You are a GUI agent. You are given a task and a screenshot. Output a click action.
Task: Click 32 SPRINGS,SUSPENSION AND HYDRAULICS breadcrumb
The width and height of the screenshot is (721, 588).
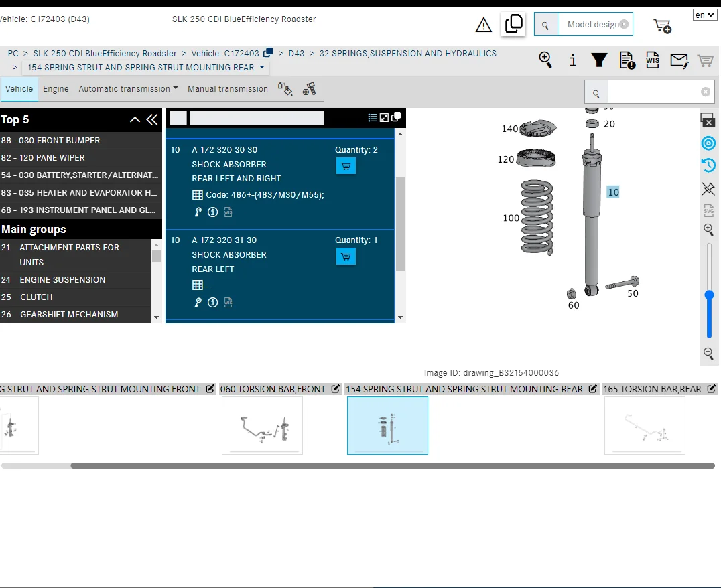click(x=408, y=54)
